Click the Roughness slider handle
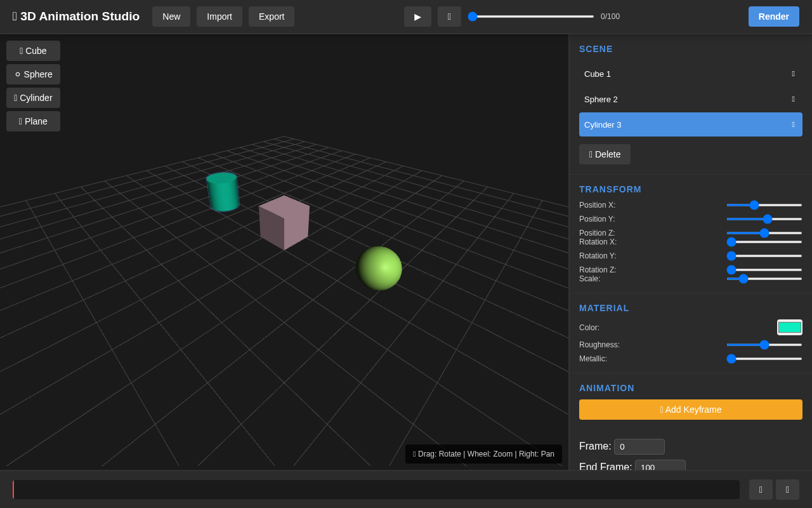Viewport: 812px width, 508px height. (x=764, y=345)
